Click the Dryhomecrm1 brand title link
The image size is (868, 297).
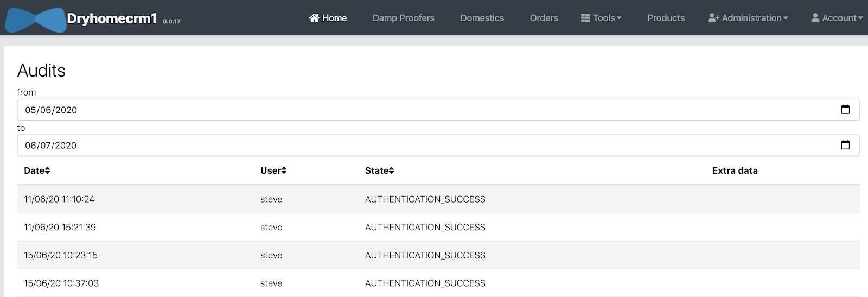(x=111, y=18)
